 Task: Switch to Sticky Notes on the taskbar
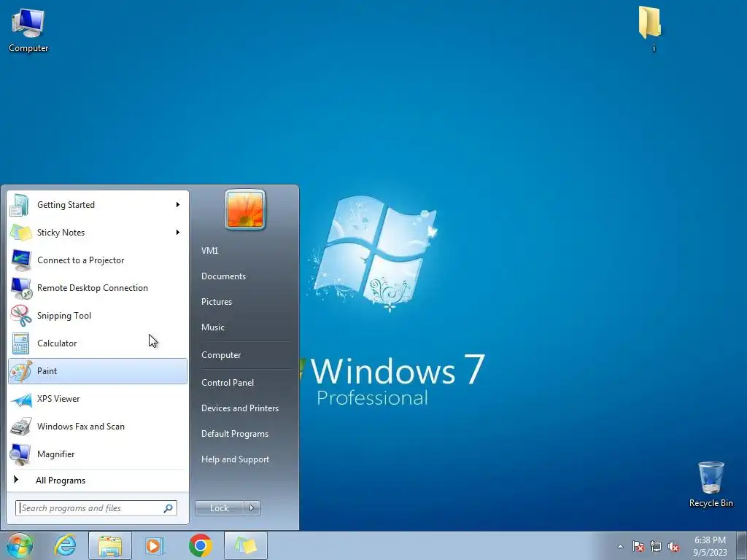246,545
